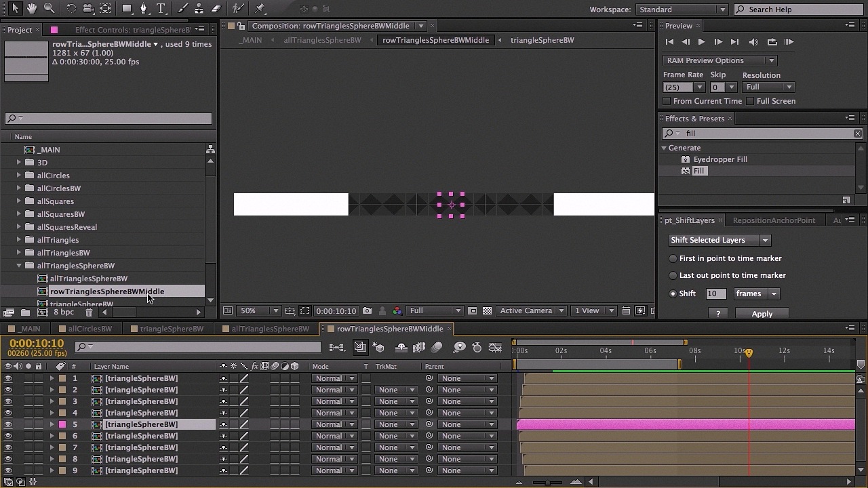Expand layer 2 properties triangle
The height and width of the screenshot is (488, 868).
52,390
